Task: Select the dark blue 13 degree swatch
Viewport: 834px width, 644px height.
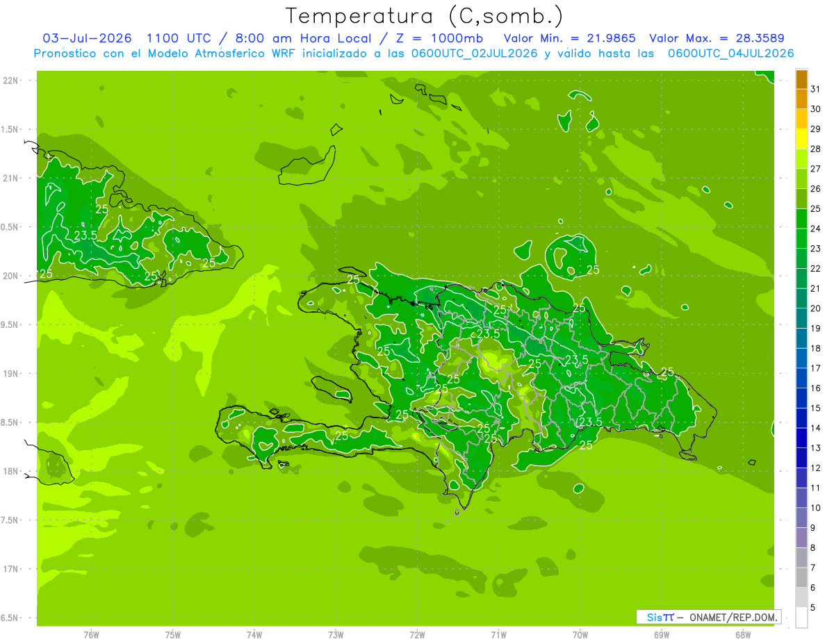Action: pos(801,438)
